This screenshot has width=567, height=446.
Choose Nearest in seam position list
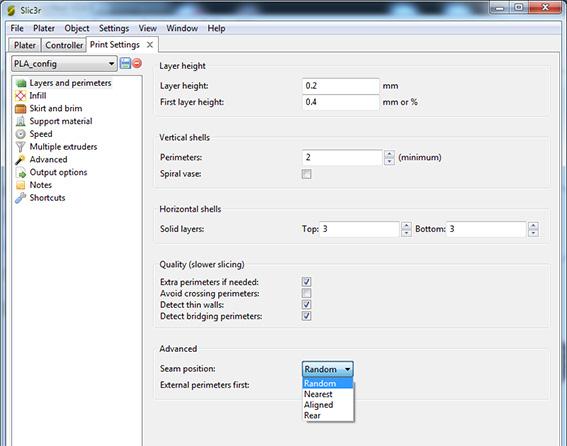point(327,394)
